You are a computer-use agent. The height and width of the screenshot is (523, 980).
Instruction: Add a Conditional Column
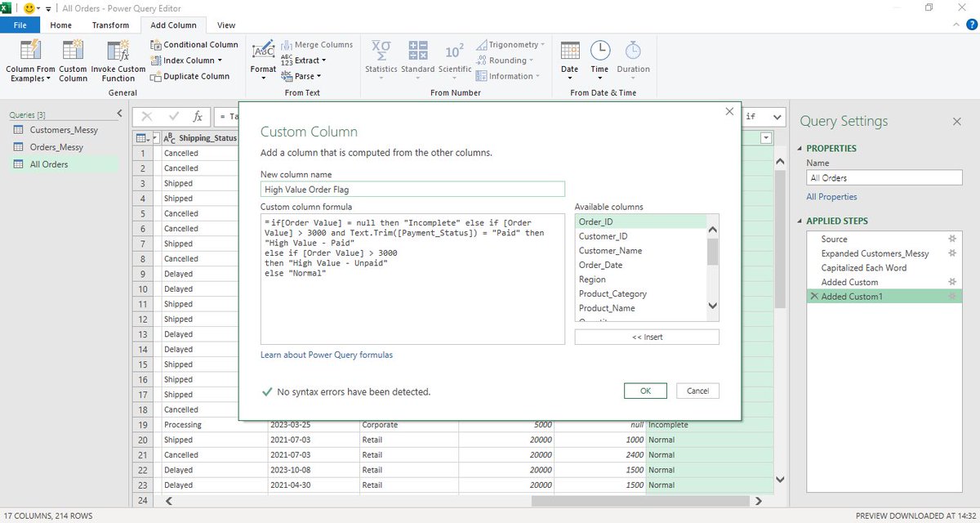click(194, 44)
